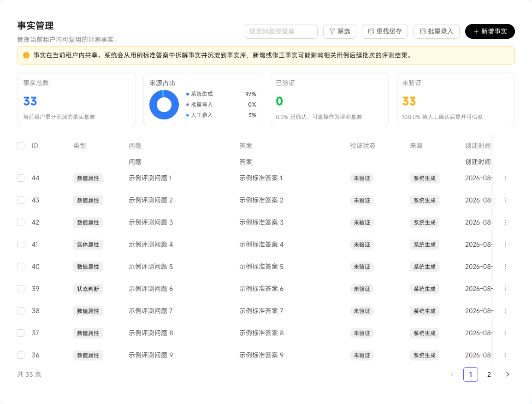Check the row with ID 43

(21, 200)
